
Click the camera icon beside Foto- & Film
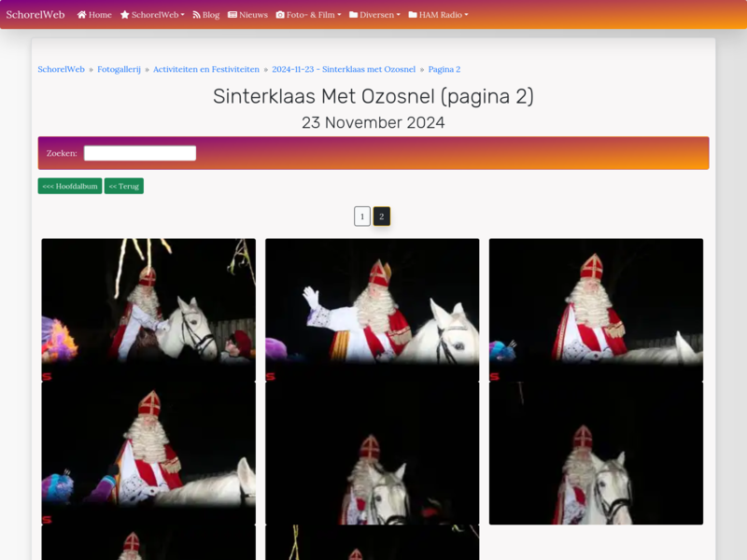click(x=280, y=15)
